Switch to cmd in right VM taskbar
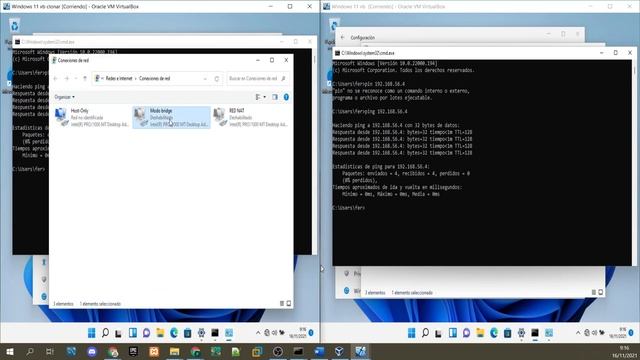The image size is (640, 360). coord(535,333)
